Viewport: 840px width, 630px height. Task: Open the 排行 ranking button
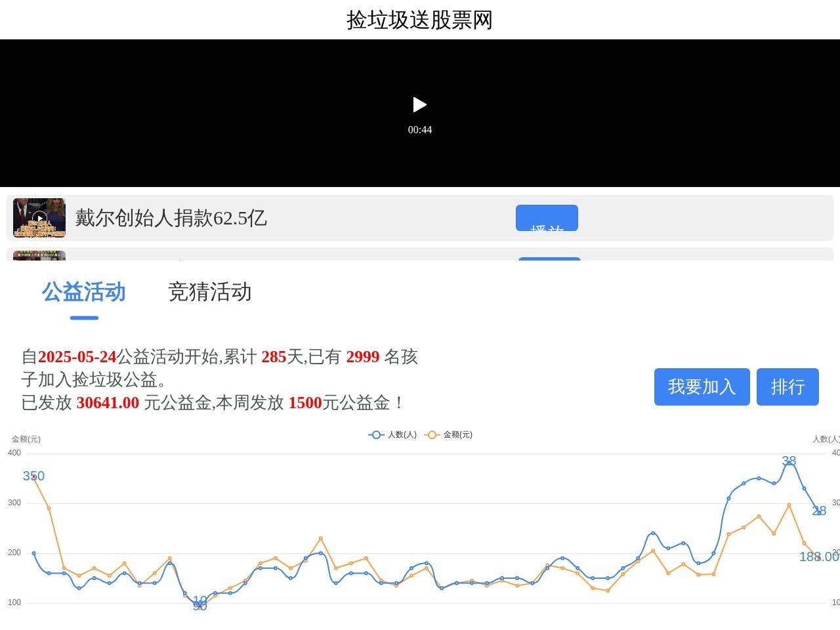(x=787, y=387)
